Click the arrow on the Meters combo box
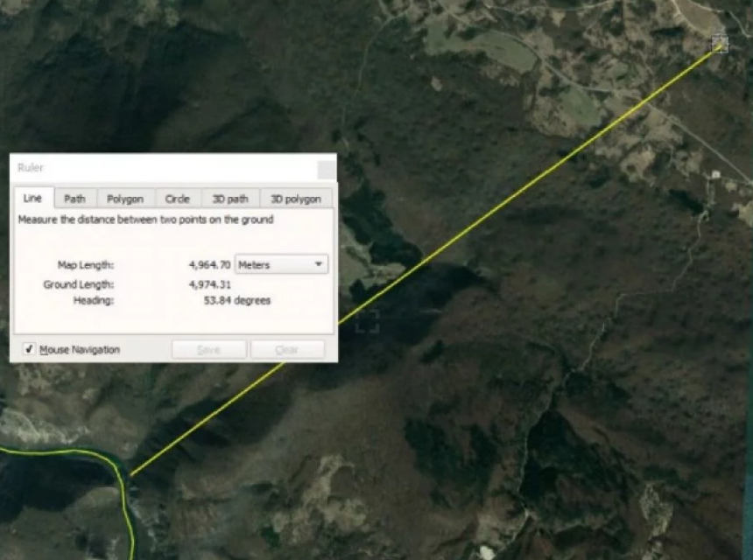Viewport: 753px width, 560px height. [x=319, y=264]
